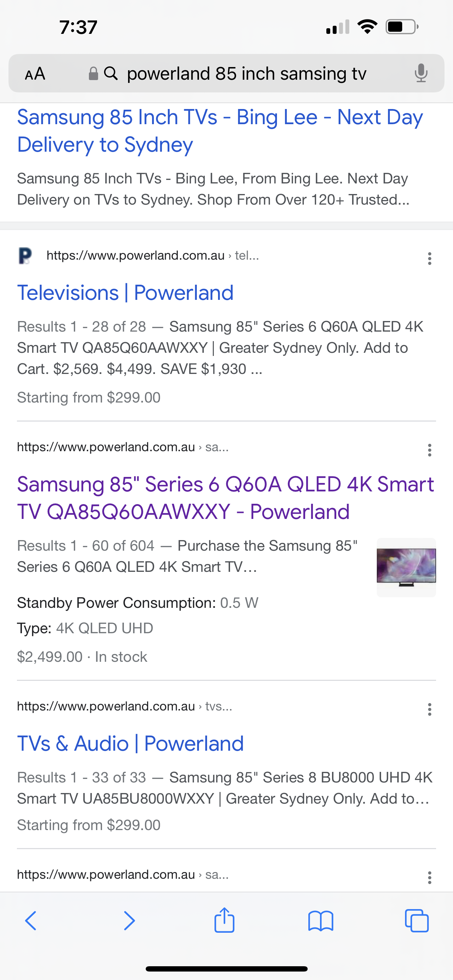Open the Bookmarks book icon
This screenshot has height=980, width=453.
click(x=321, y=921)
